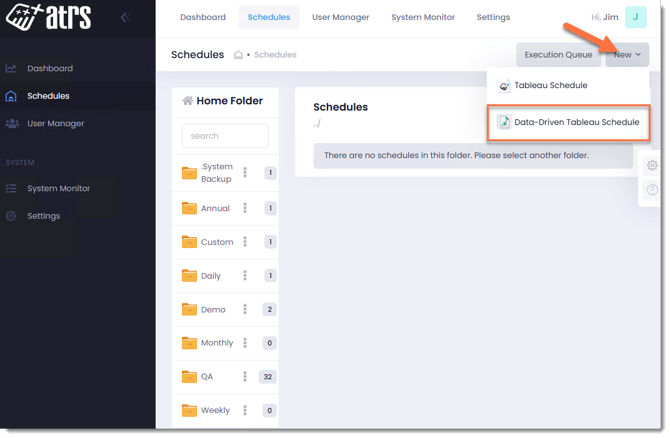Screen dimensions: 670x438
Task: Switch to the System Monitor top tab
Action: (422, 17)
